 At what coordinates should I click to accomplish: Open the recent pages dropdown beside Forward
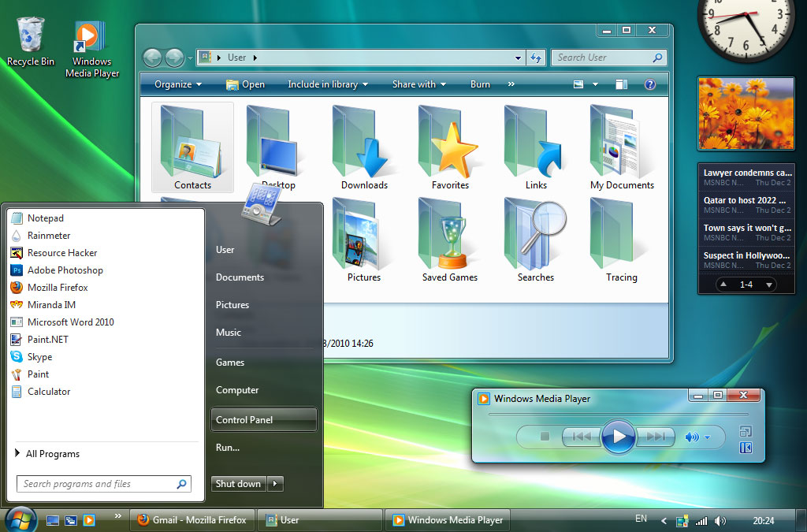click(190, 58)
